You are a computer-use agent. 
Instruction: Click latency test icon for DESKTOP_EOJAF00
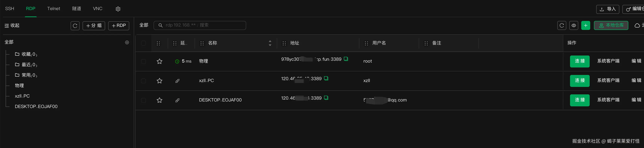(x=177, y=100)
